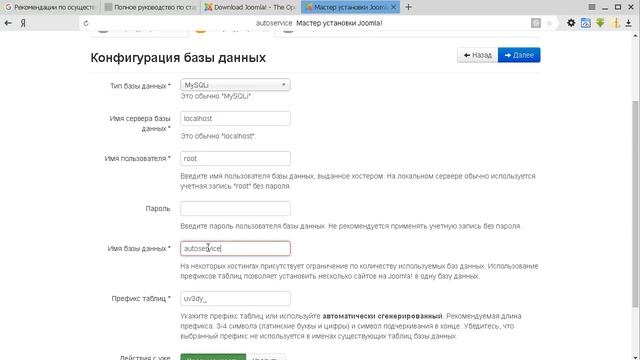Focus the database server name field localhost

(235, 118)
